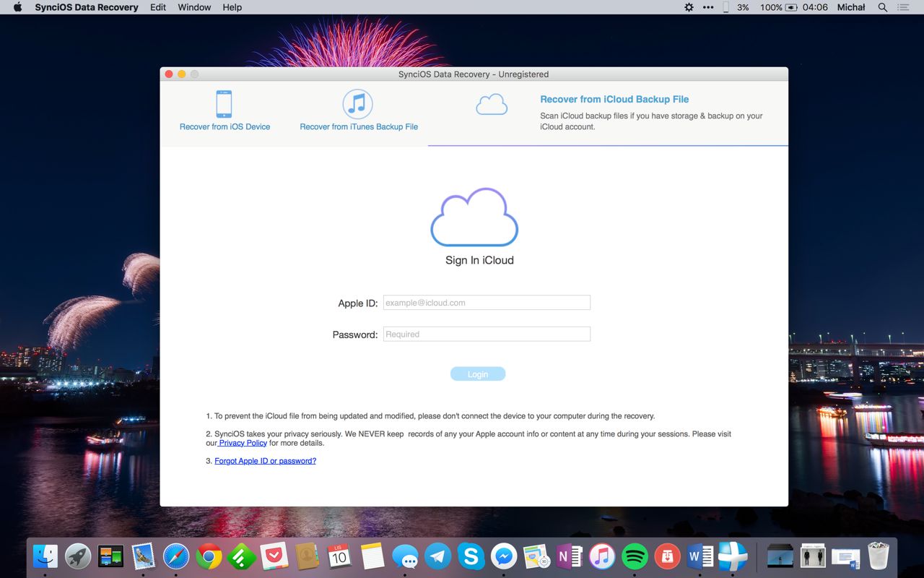
Task: Click the battery status icon in the menu bar
Action: point(791,7)
